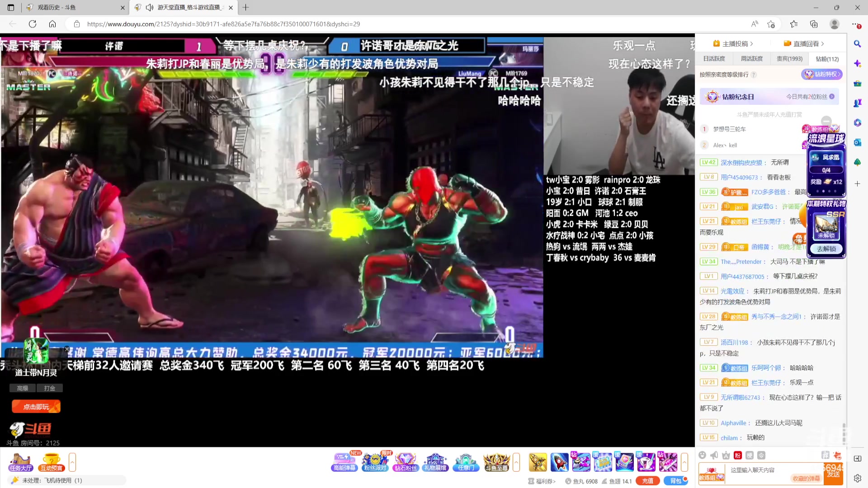Viewport: 868px width, 488px height.
Task: Click 点击即玩 play now button
Action: point(36,407)
